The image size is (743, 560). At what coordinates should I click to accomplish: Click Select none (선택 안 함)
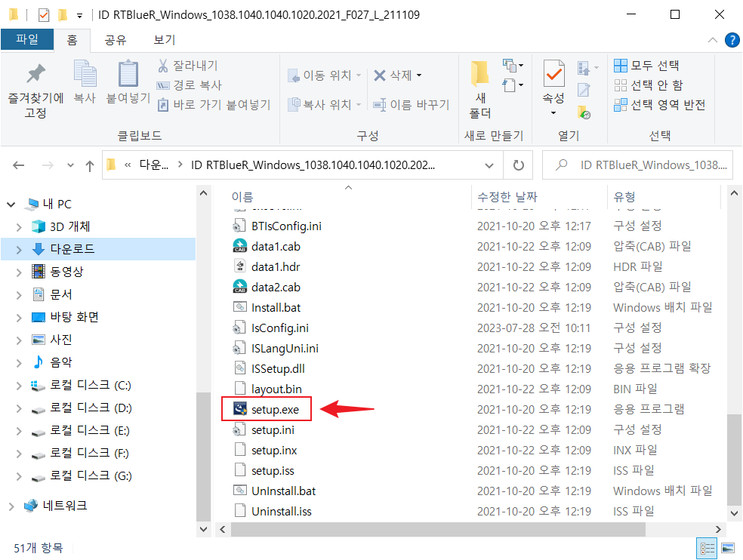[648, 85]
